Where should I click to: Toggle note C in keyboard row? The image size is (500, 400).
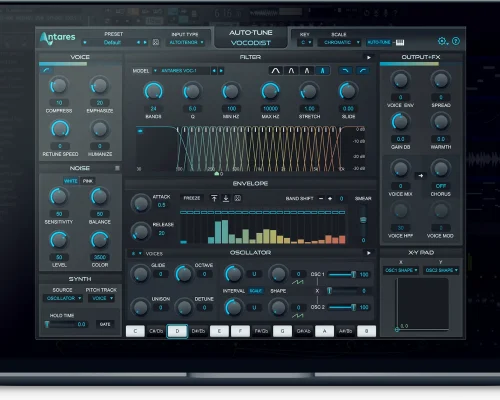[x=135, y=331]
